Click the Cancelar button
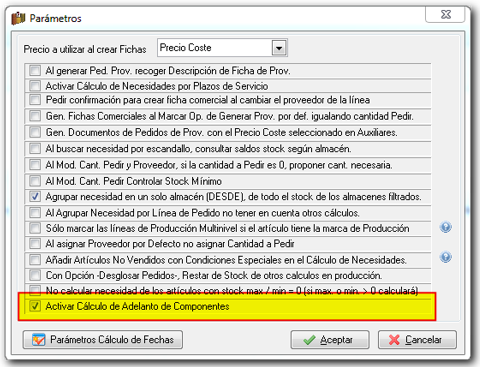The height and width of the screenshot is (367, 480). point(417,340)
